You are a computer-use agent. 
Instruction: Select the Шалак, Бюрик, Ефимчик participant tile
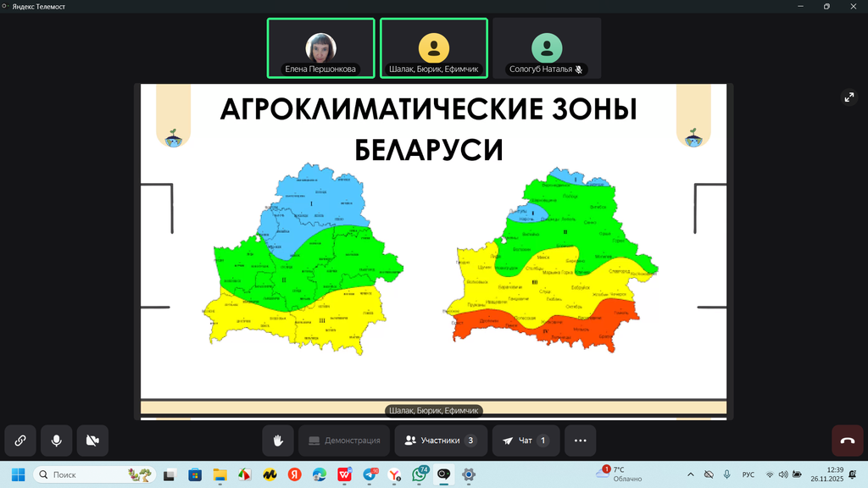point(433,48)
